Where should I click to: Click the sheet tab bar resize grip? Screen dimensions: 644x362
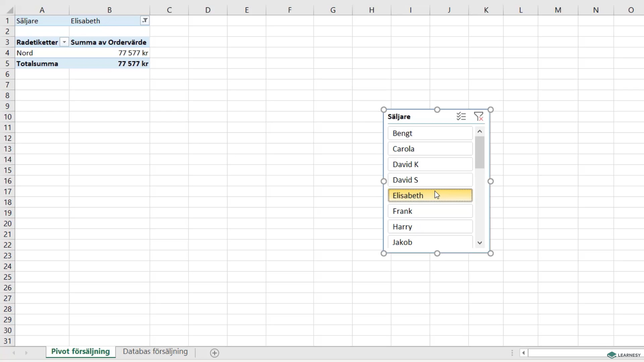point(512,353)
